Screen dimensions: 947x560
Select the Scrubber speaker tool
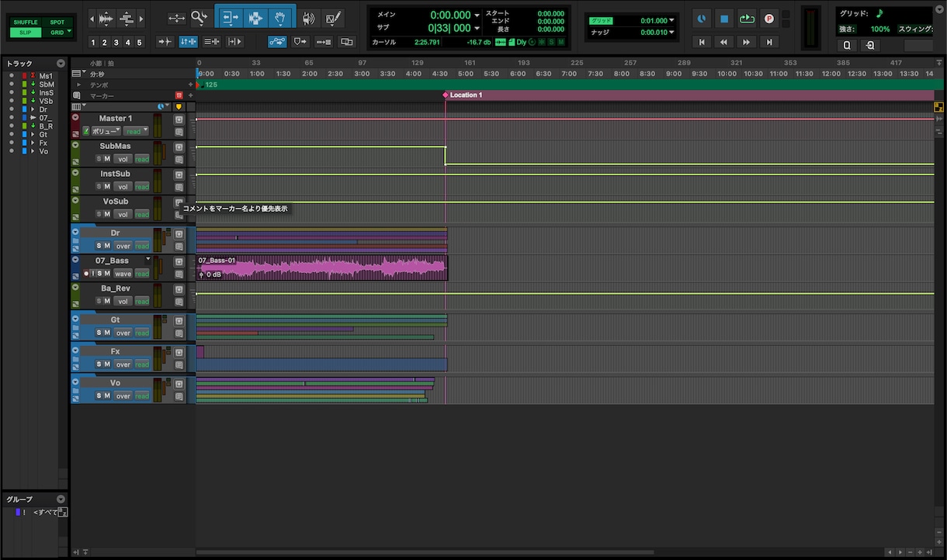pyautogui.click(x=308, y=18)
